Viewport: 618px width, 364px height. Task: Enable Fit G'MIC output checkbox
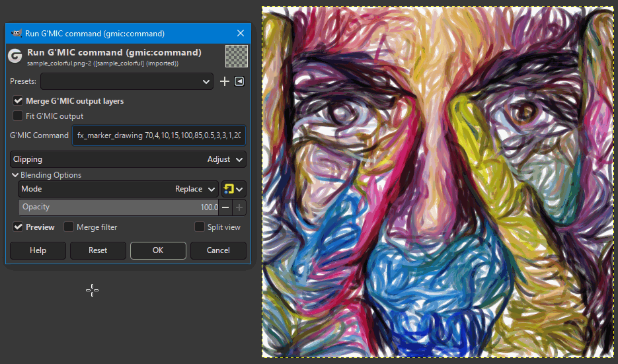point(18,116)
